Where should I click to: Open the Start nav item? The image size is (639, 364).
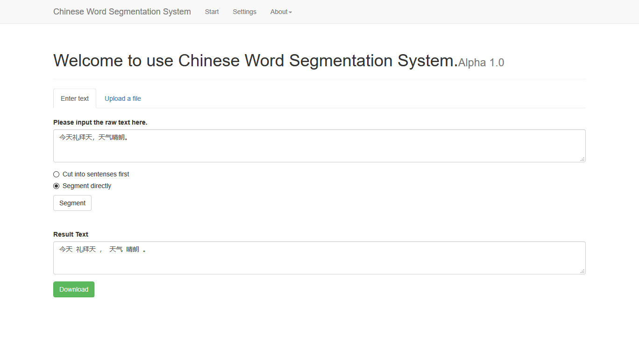[212, 12]
